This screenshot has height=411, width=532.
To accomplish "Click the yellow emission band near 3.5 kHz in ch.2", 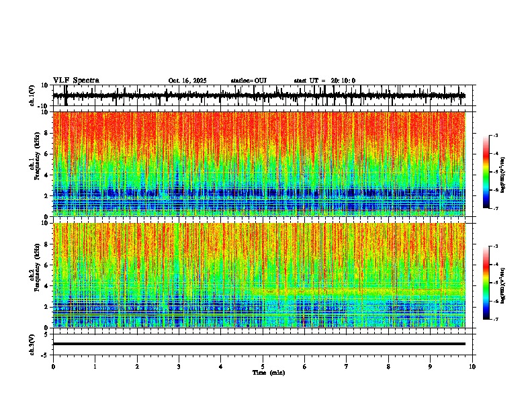I will [359, 291].
